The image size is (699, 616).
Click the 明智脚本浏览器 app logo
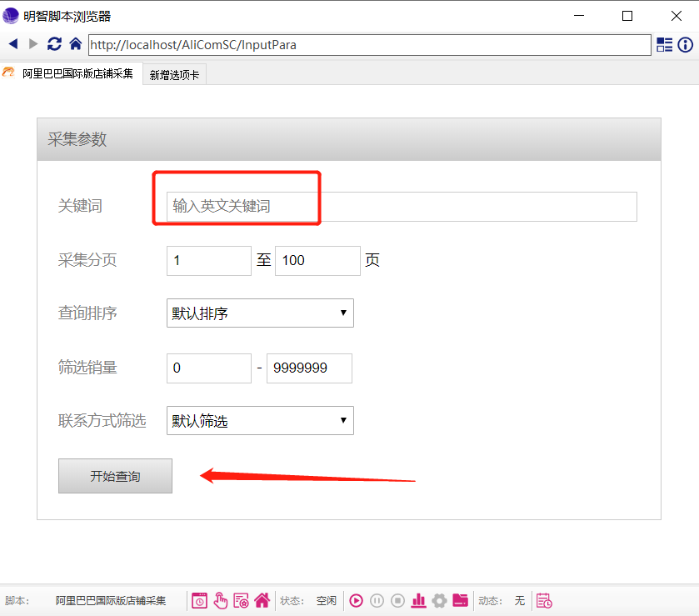pyautogui.click(x=11, y=16)
